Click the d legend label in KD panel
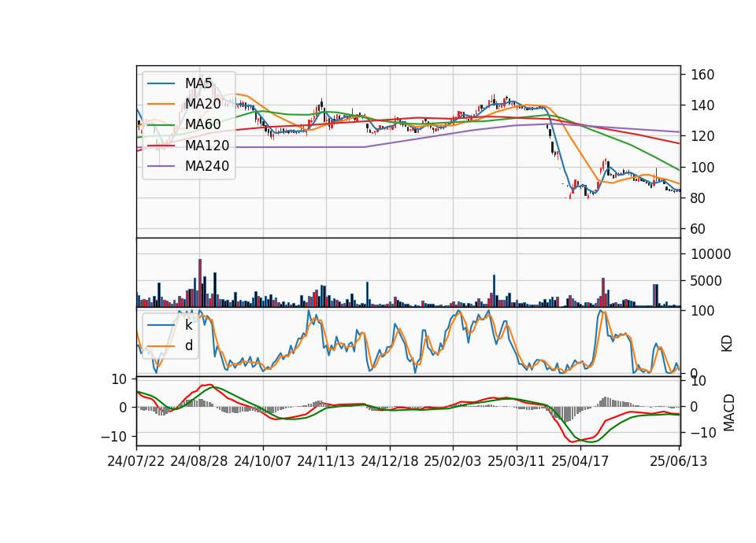This screenshot has height=543, width=756. [189, 345]
